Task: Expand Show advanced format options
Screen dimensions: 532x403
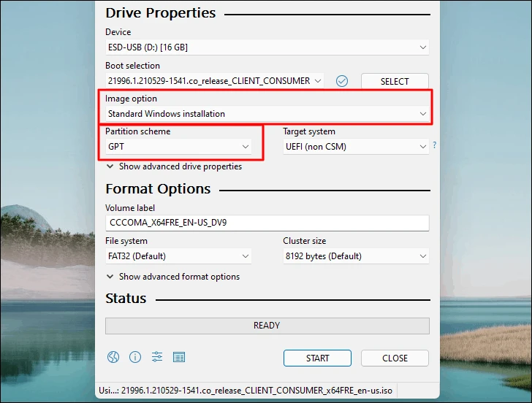Action: tap(173, 277)
